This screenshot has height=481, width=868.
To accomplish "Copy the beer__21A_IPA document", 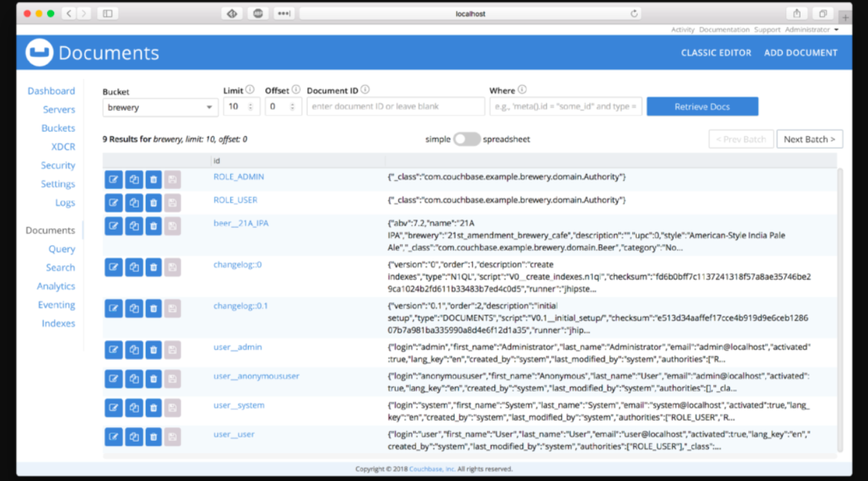I will tap(134, 226).
